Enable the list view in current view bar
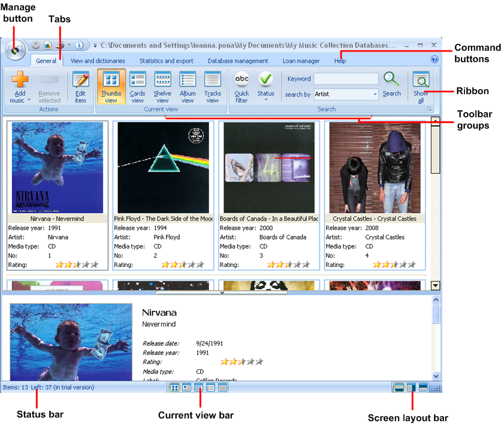The width and height of the screenshot is (504, 424). [x=211, y=387]
